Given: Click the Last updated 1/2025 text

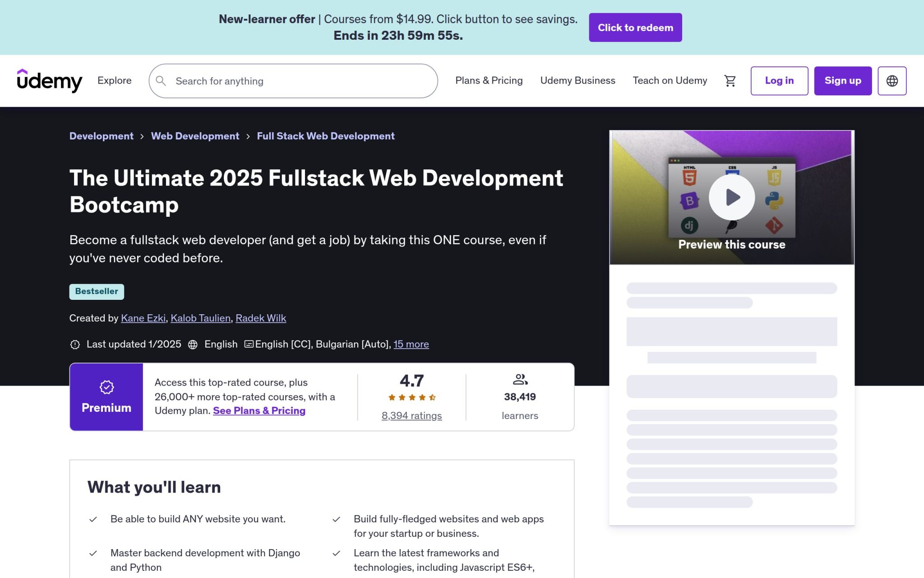Looking at the screenshot, I should [134, 344].
